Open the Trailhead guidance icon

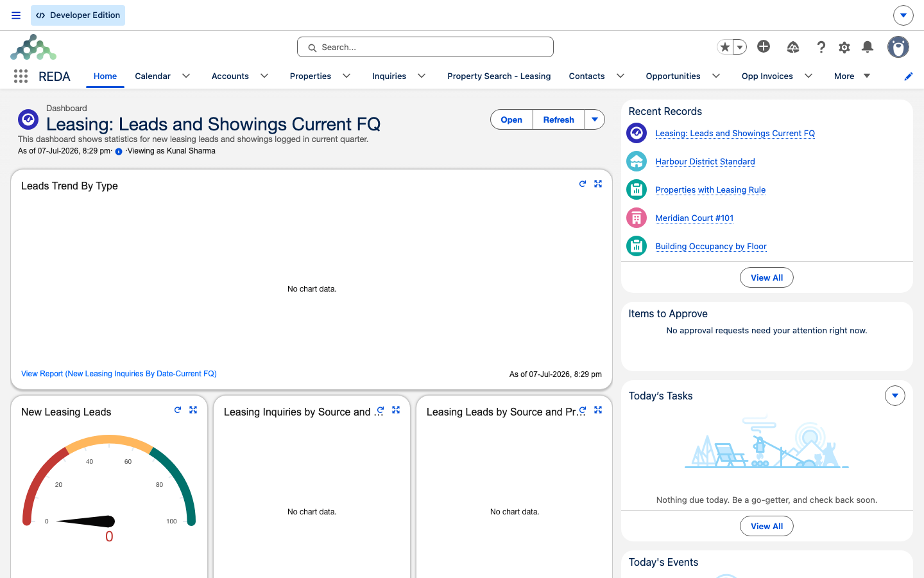(793, 47)
